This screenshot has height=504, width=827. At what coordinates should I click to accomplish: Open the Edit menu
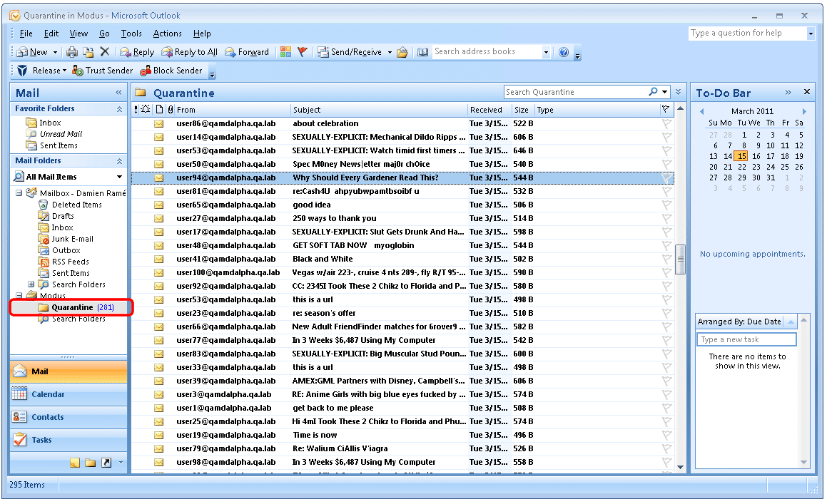[51, 34]
